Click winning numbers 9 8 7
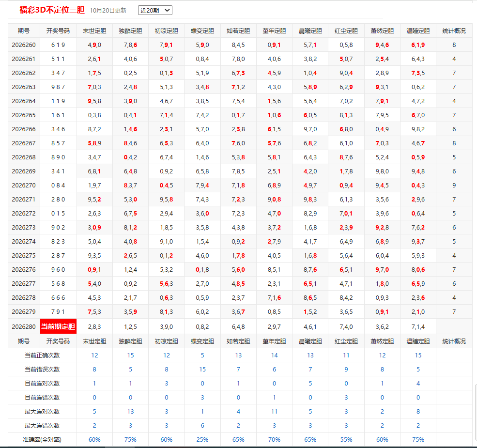 pos(58,87)
